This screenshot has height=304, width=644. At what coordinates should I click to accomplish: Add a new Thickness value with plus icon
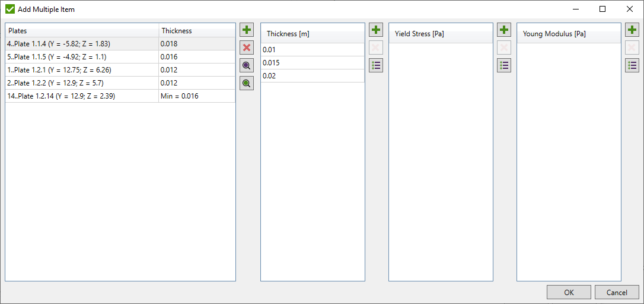pos(375,30)
